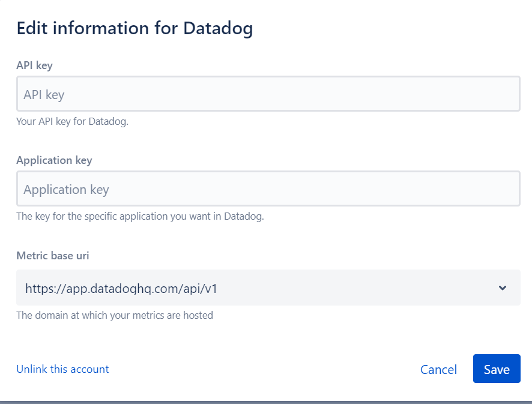This screenshot has width=532, height=404.
Task: Select the https://app.datadoghq.com/api/v1 value text
Action: (x=121, y=288)
